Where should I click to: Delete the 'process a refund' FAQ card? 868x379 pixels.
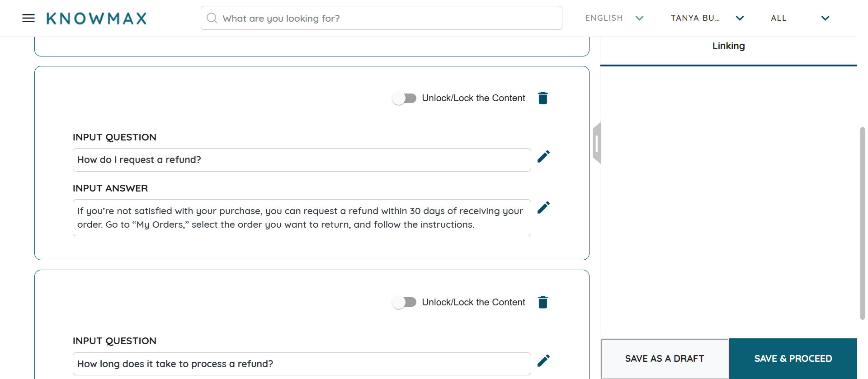tap(543, 302)
